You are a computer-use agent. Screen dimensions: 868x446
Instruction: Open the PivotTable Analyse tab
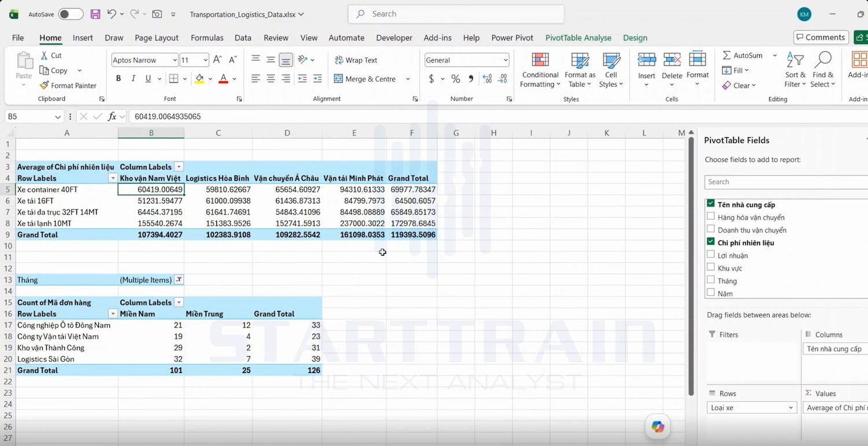(578, 38)
